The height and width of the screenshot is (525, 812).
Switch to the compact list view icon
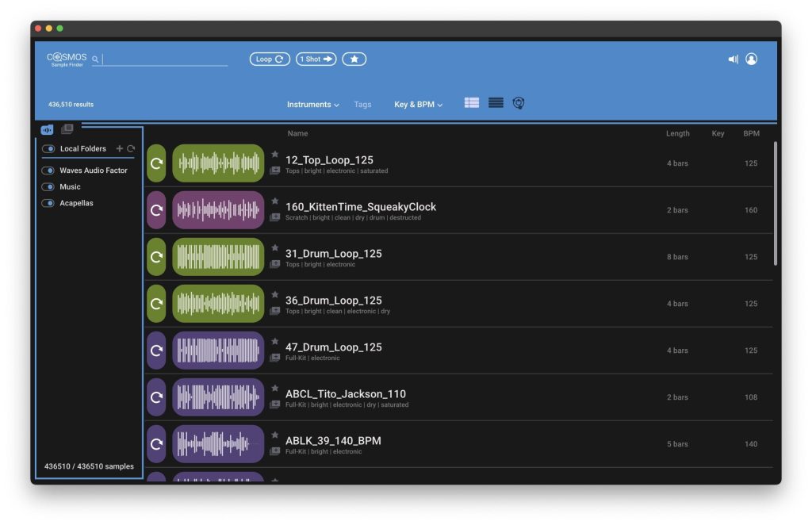point(496,103)
